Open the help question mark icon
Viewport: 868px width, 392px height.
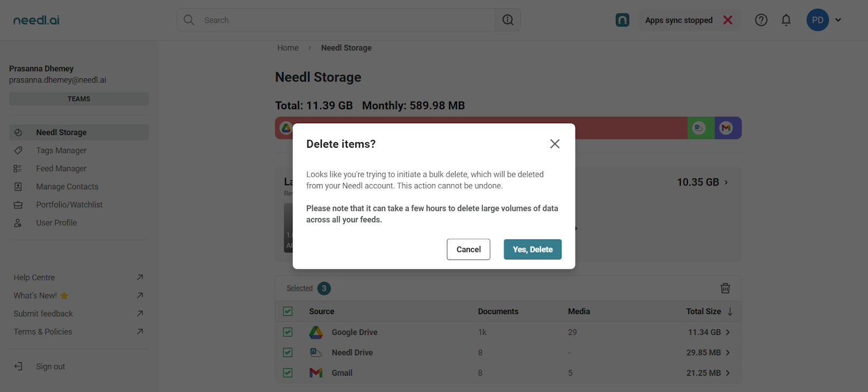click(761, 20)
